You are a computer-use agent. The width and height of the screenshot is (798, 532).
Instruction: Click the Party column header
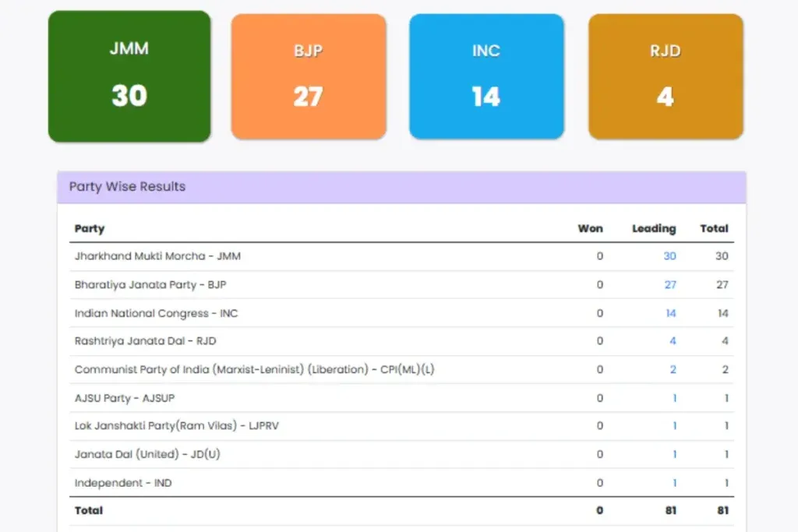(90, 228)
